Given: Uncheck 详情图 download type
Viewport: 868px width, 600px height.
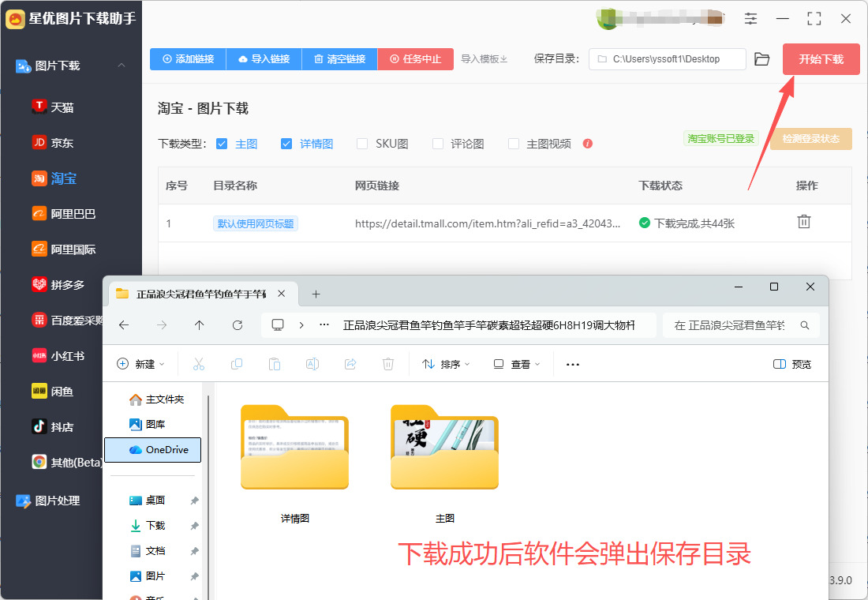Looking at the screenshot, I should click(286, 144).
